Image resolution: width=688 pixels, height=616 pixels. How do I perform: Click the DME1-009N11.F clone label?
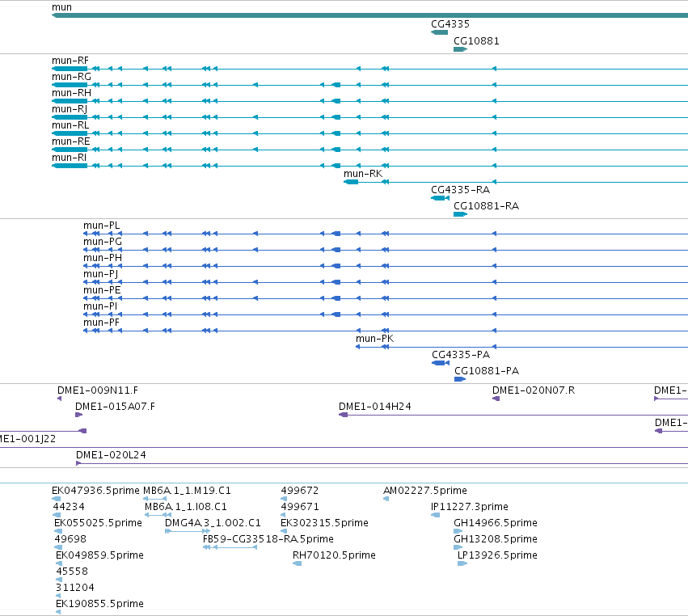pos(98,390)
